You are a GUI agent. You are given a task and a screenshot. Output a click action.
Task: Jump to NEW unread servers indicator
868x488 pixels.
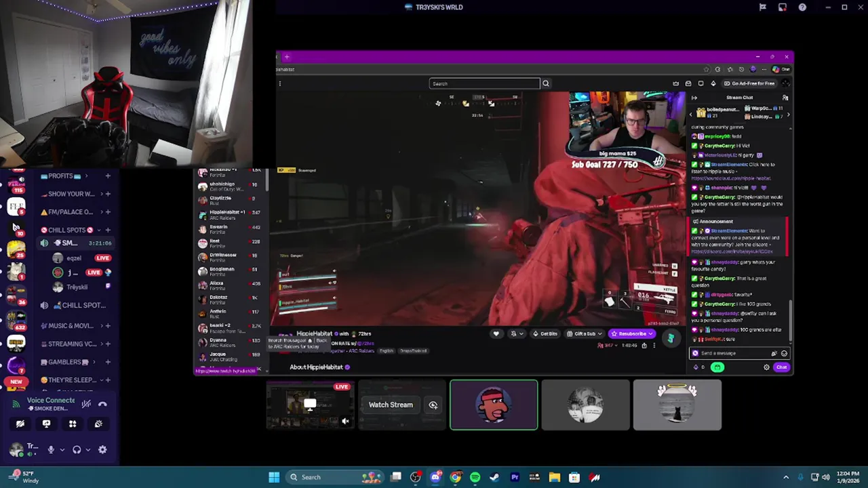16,382
